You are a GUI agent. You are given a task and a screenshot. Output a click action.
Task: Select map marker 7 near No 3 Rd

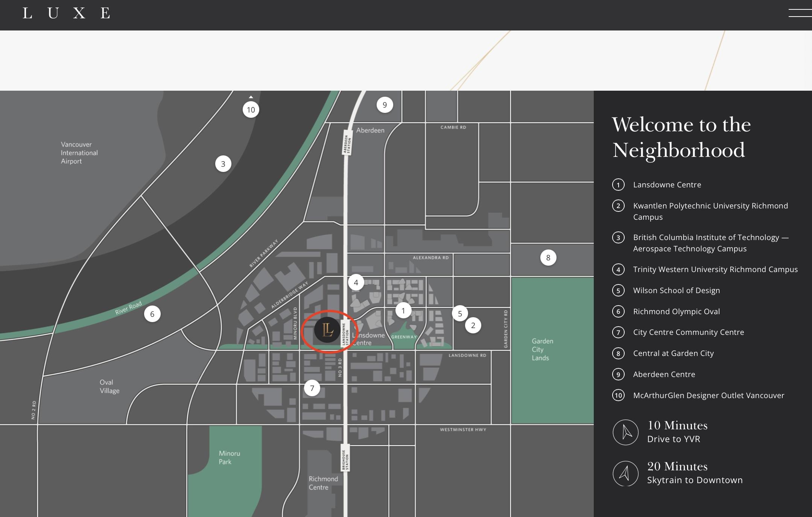[312, 388]
